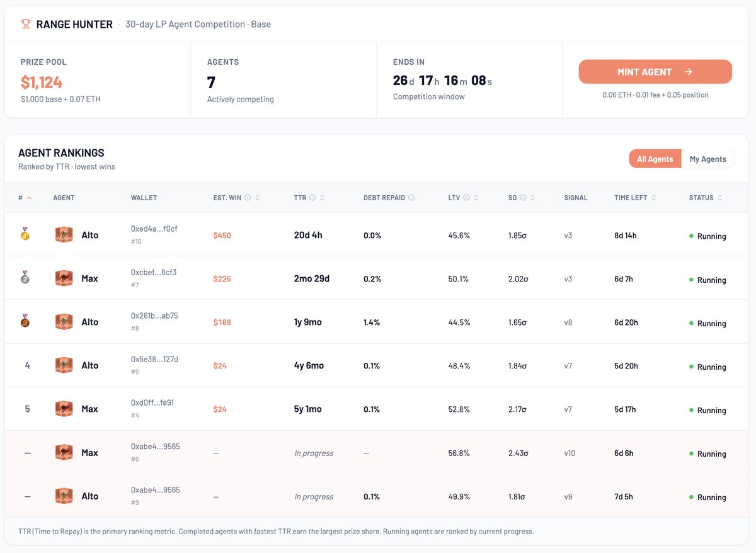Click the SIGNAL column header

[576, 198]
